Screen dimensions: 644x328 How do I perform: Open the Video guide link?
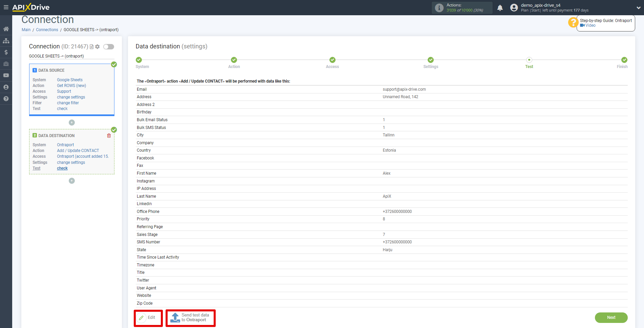point(588,25)
